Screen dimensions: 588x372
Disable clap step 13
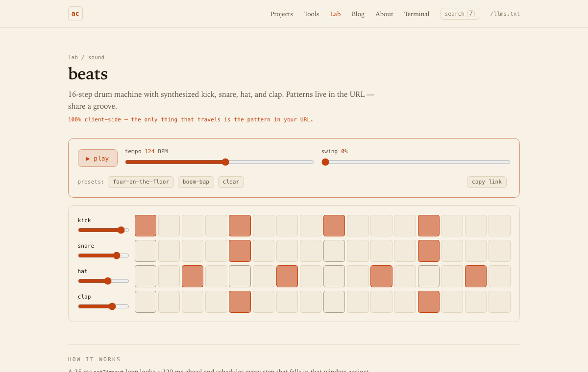[x=429, y=302]
